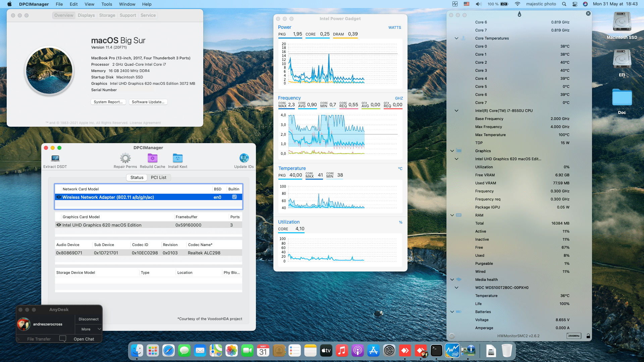644x362 pixels.
Task: Click the 0x10EC0298 Codec ID cell
Action: [x=145, y=253]
